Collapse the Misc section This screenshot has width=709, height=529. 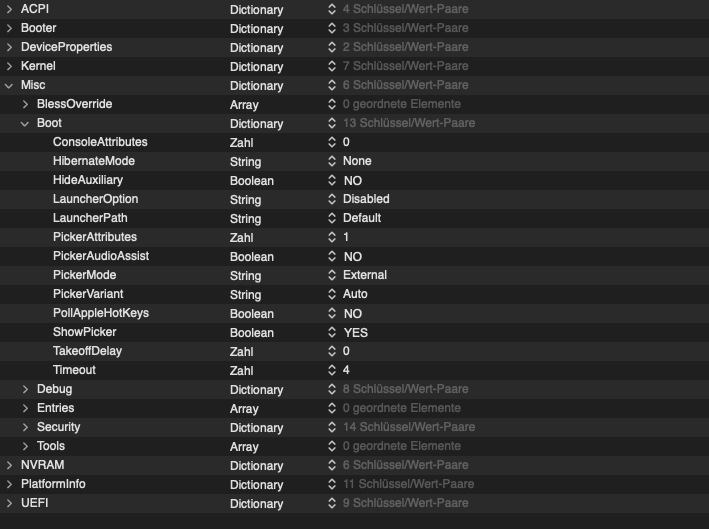pos(9,85)
